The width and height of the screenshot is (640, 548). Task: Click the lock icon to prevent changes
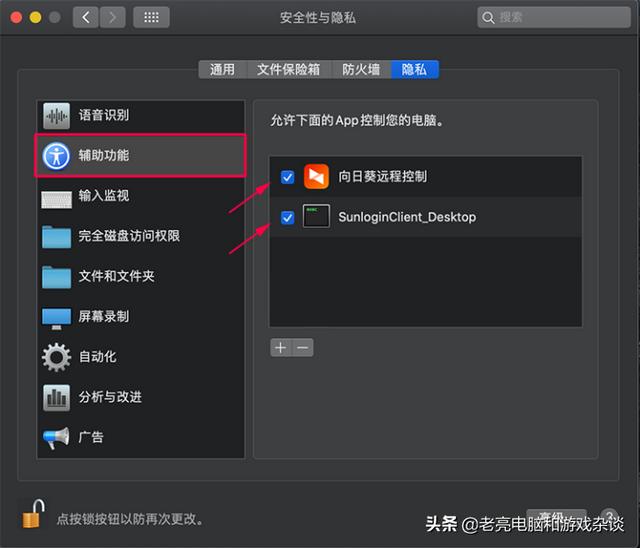pos(33,514)
